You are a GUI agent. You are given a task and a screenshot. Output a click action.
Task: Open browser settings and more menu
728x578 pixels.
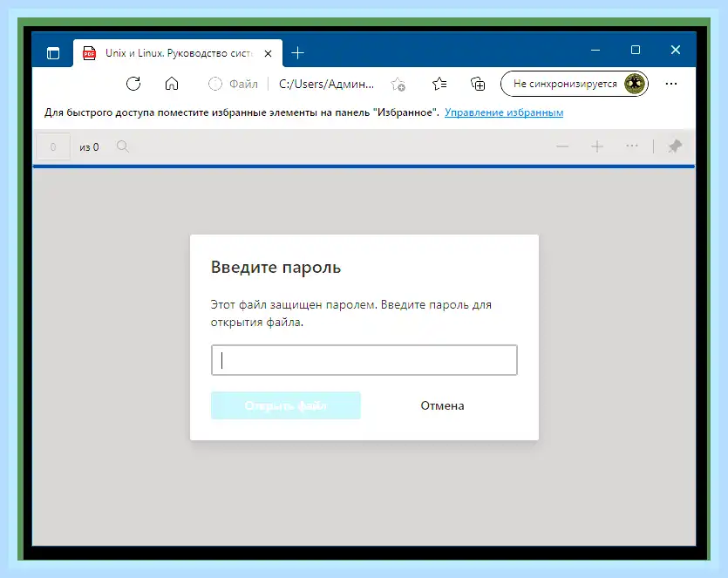[x=670, y=84]
